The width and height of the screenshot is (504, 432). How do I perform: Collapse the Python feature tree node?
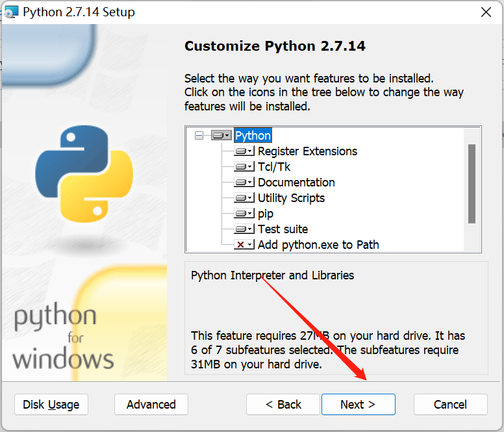(x=199, y=136)
